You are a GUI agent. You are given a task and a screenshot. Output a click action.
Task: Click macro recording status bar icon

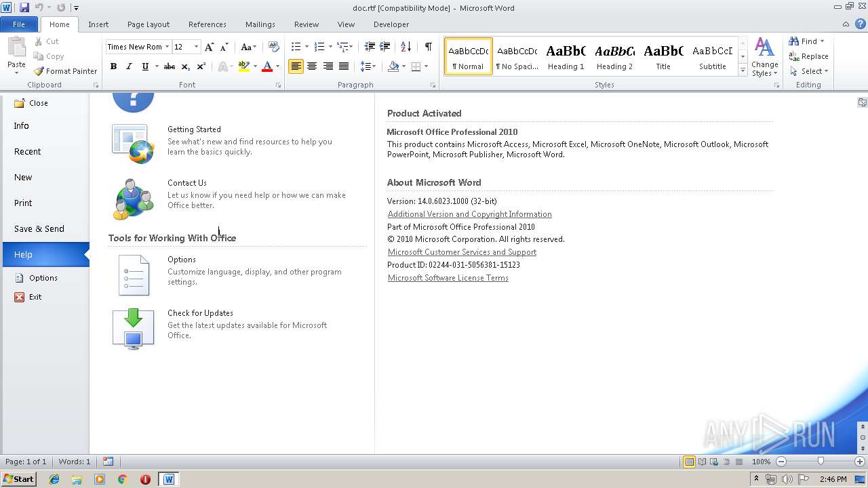coord(108,462)
